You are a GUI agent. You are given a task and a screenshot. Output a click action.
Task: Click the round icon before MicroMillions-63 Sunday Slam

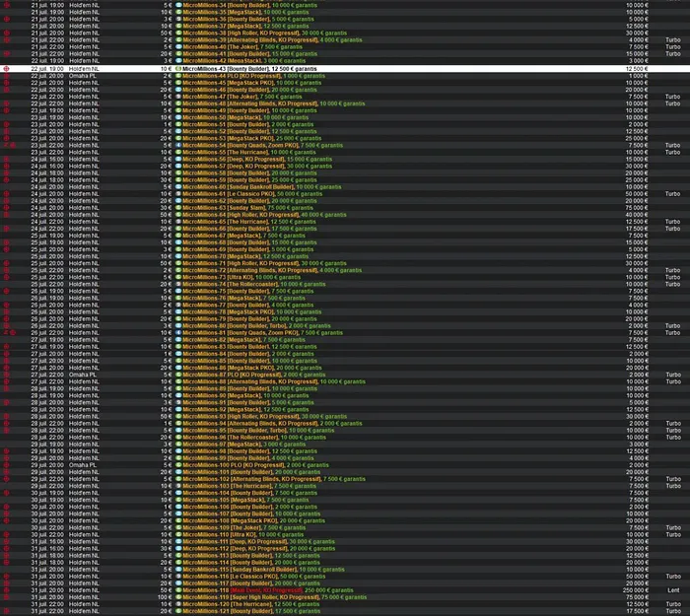point(178,208)
